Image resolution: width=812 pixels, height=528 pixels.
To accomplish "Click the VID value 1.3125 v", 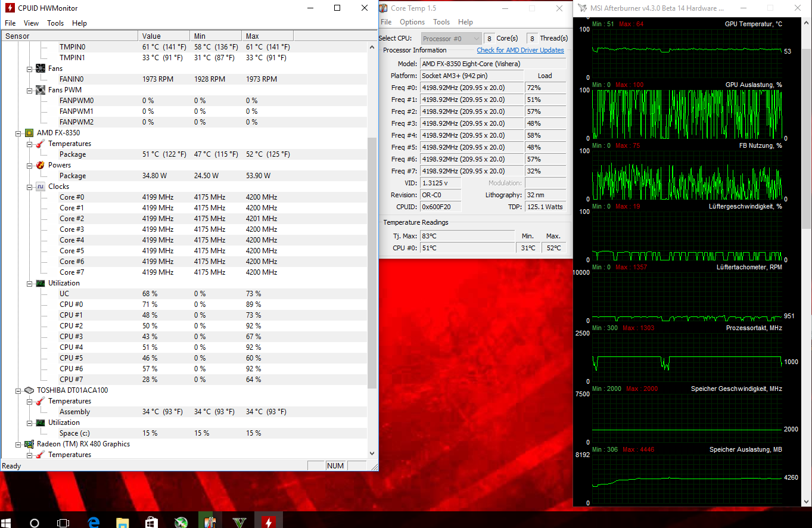I will 440,183.
